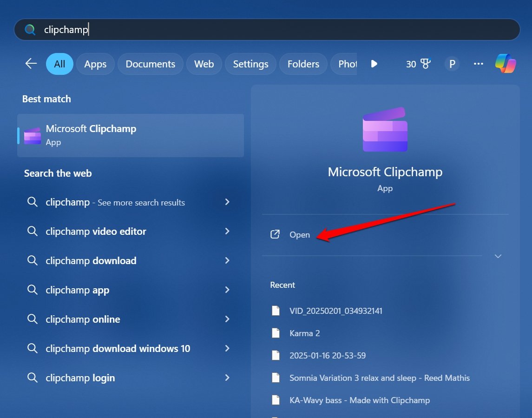Click the Microsoft Clipchamp title in preview pane
The width and height of the screenshot is (532, 418).
pos(385,172)
